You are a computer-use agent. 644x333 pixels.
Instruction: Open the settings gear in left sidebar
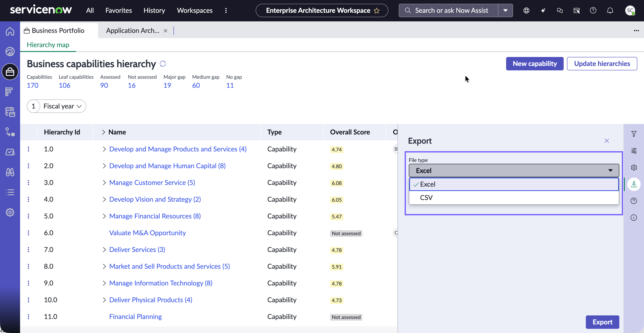(10, 212)
